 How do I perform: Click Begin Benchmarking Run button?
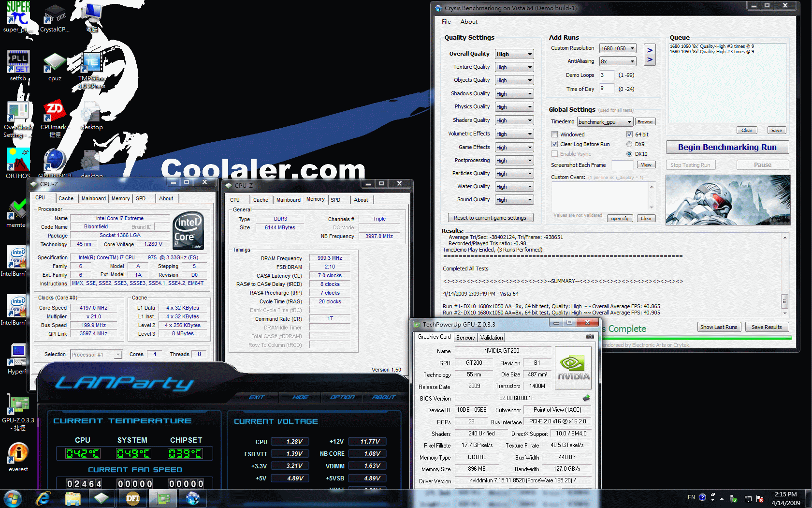pyautogui.click(x=727, y=147)
